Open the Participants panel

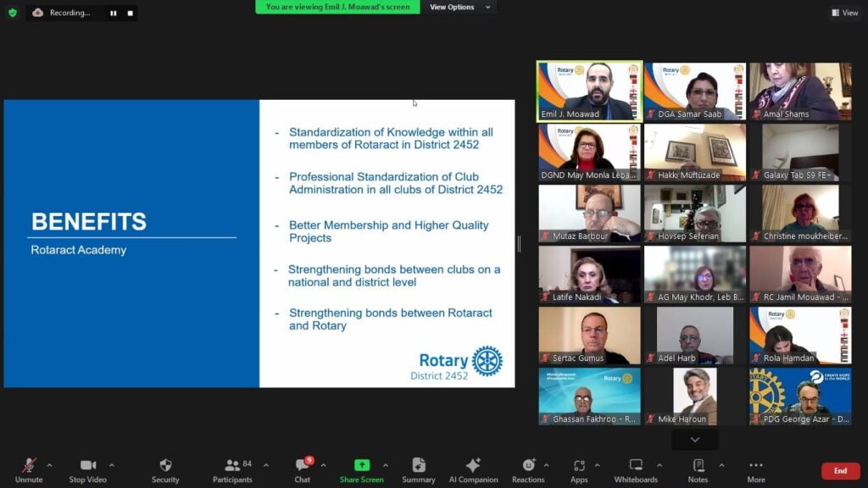(232, 470)
